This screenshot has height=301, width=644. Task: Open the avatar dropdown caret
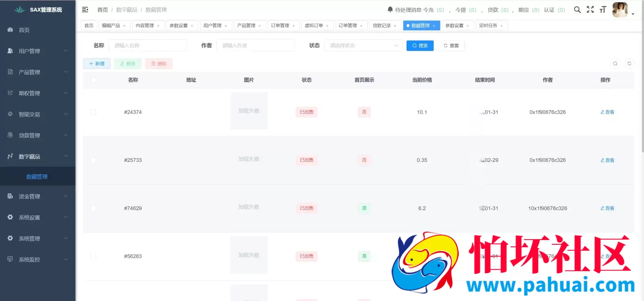(x=633, y=14)
